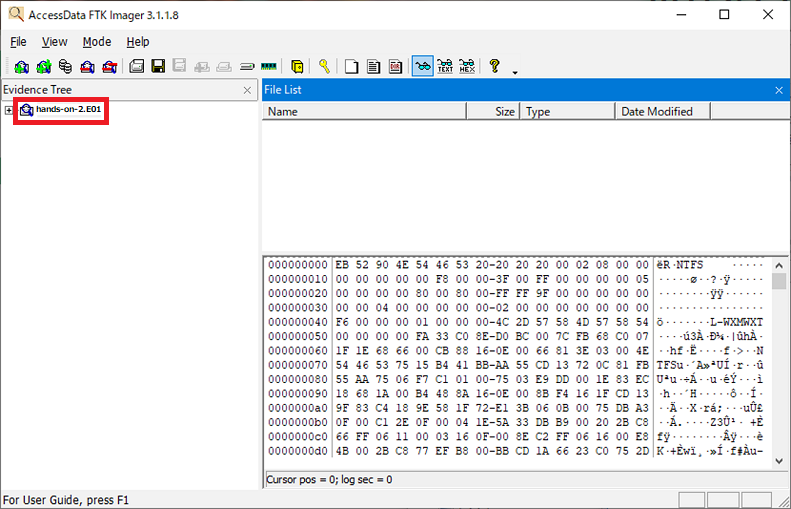Open the Help menu
This screenshot has height=509, width=791.
[138, 42]
